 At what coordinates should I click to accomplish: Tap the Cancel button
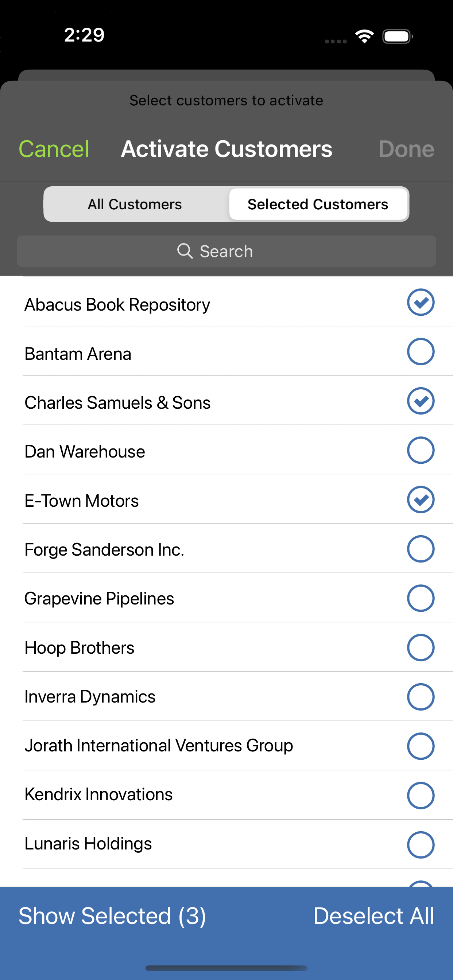(54, 149)
